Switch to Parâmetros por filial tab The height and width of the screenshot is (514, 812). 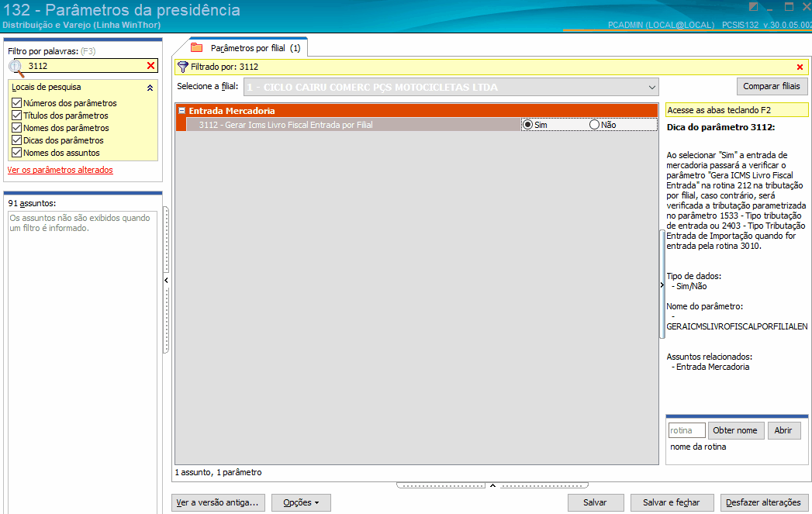(249, 48)
